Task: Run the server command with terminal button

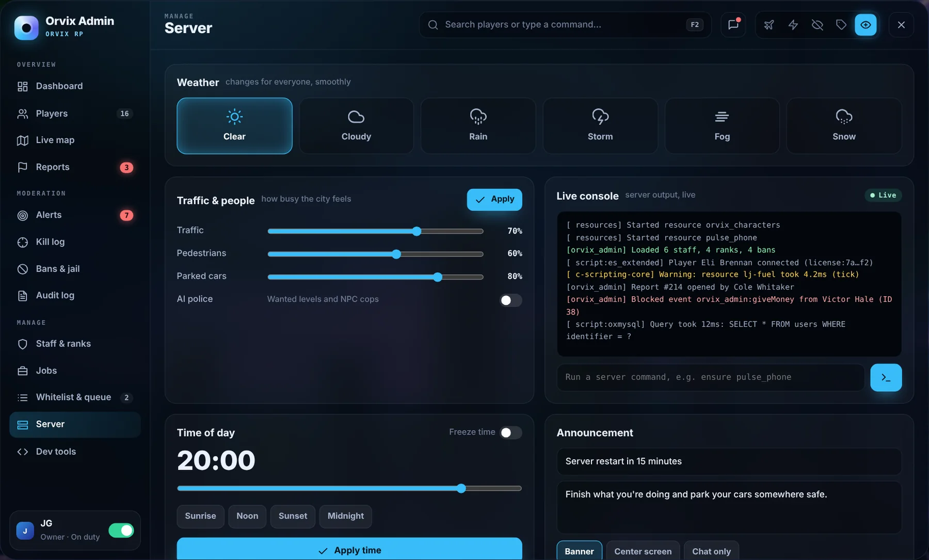Action: (886, 377)
